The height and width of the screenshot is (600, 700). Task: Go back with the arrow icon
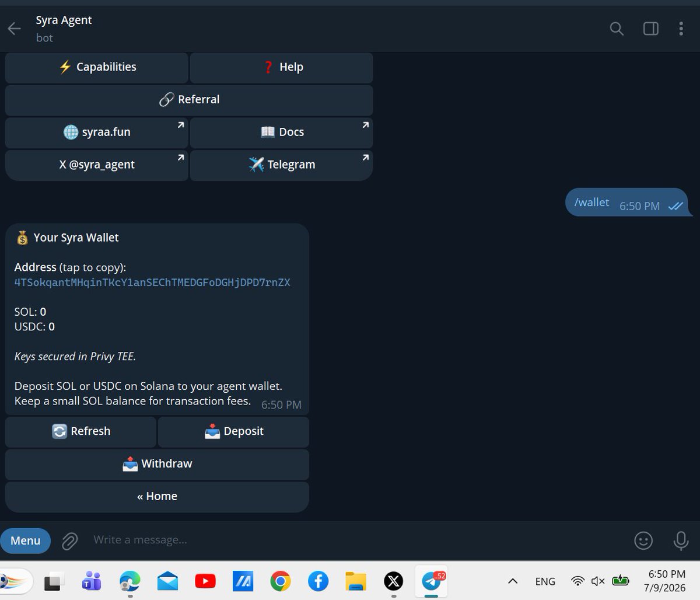pyautogui.click(x=14, y=29)
